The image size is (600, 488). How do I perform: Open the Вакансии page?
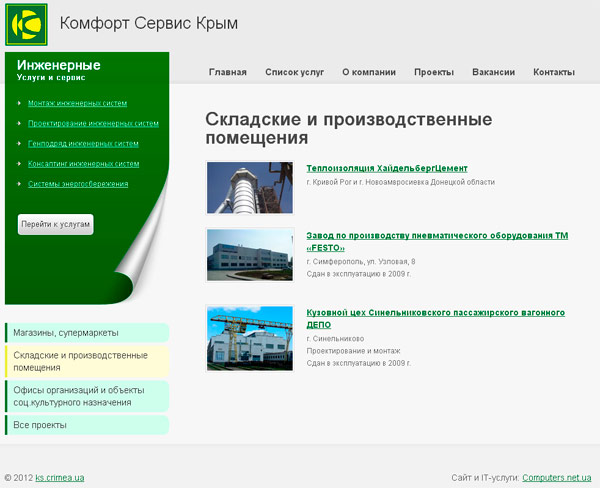[x=493, y=72]
